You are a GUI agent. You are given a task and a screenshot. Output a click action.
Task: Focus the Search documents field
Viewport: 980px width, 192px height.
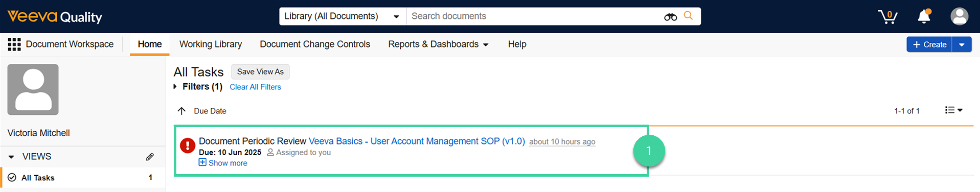click(534, 16)
